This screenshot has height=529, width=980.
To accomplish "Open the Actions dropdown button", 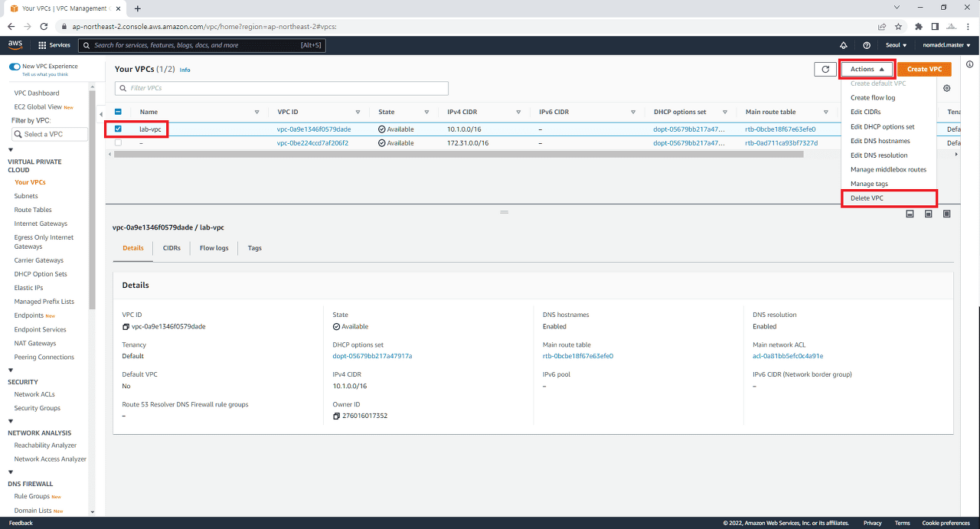I will pyautogui.click(x=867, y=69).
